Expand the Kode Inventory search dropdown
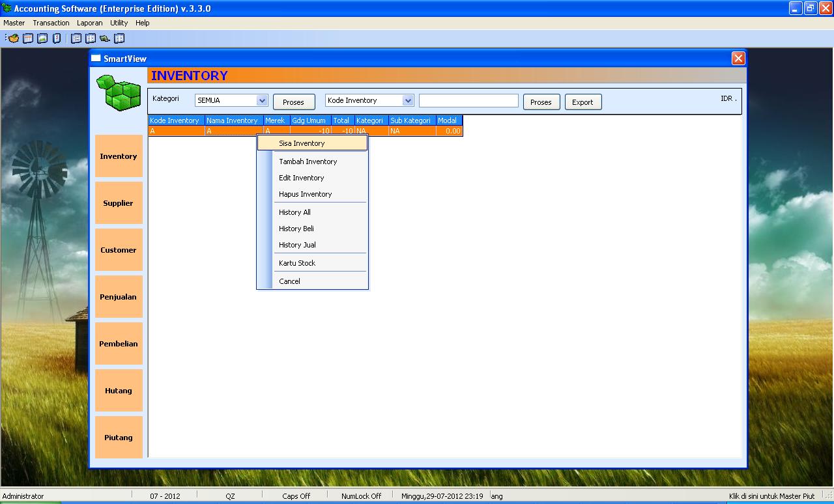Screen dimensions: 834x504 408,100
